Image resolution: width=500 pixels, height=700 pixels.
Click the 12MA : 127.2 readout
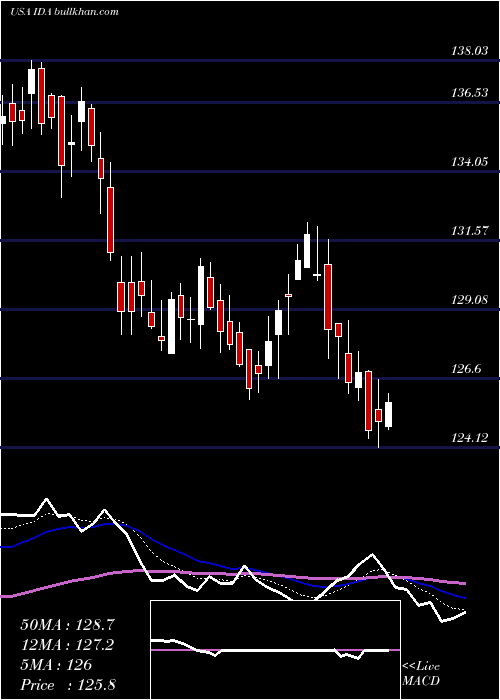coord(67,645)
